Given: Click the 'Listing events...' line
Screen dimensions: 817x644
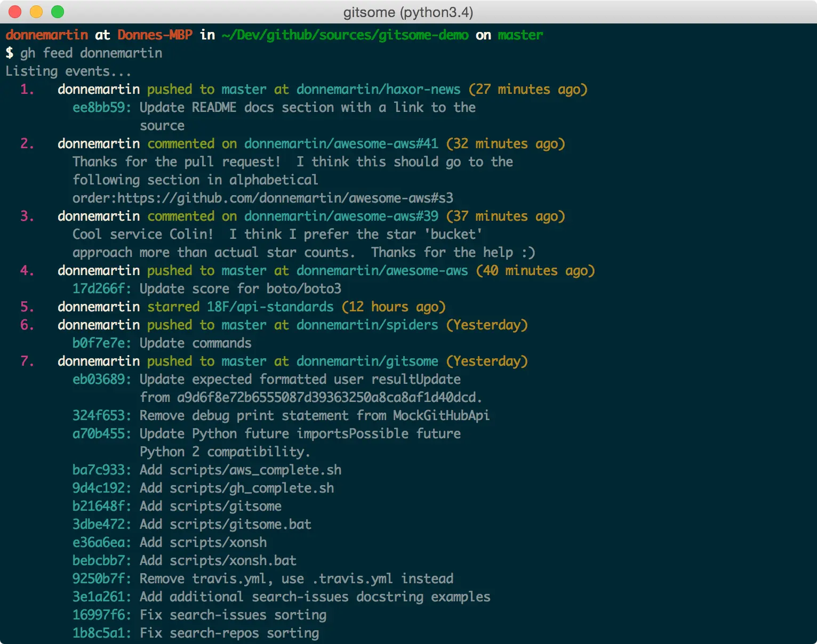Looking at the screenshot, I should click(68, 71).
